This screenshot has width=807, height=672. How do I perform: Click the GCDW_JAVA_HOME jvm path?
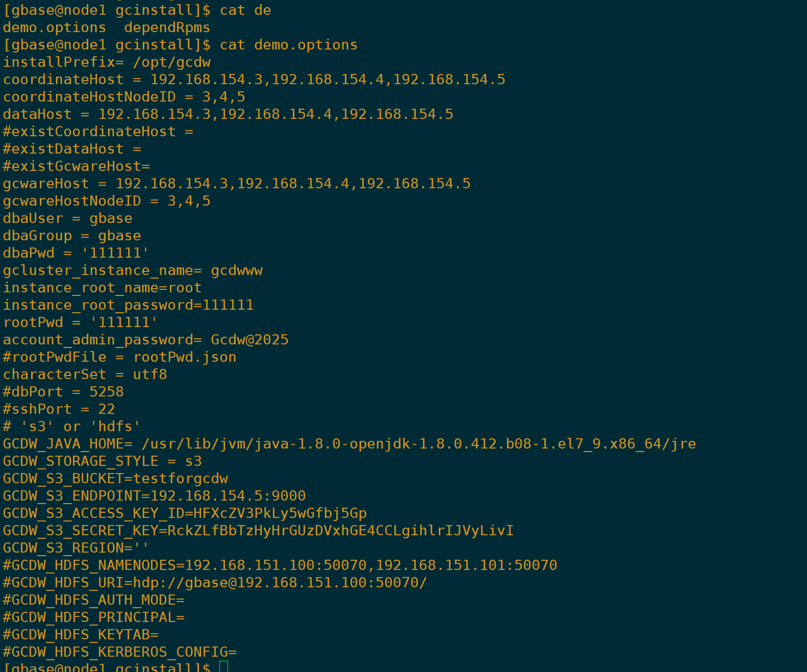coord(418,444)
